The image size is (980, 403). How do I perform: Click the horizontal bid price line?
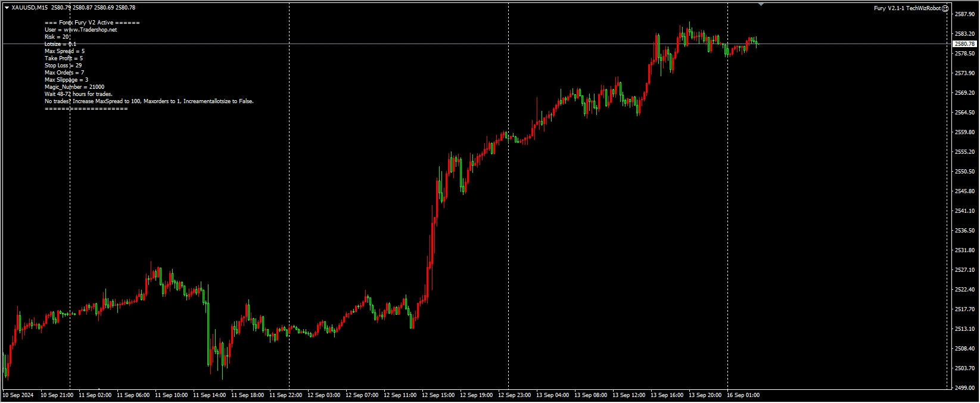(x=475, y=44)
